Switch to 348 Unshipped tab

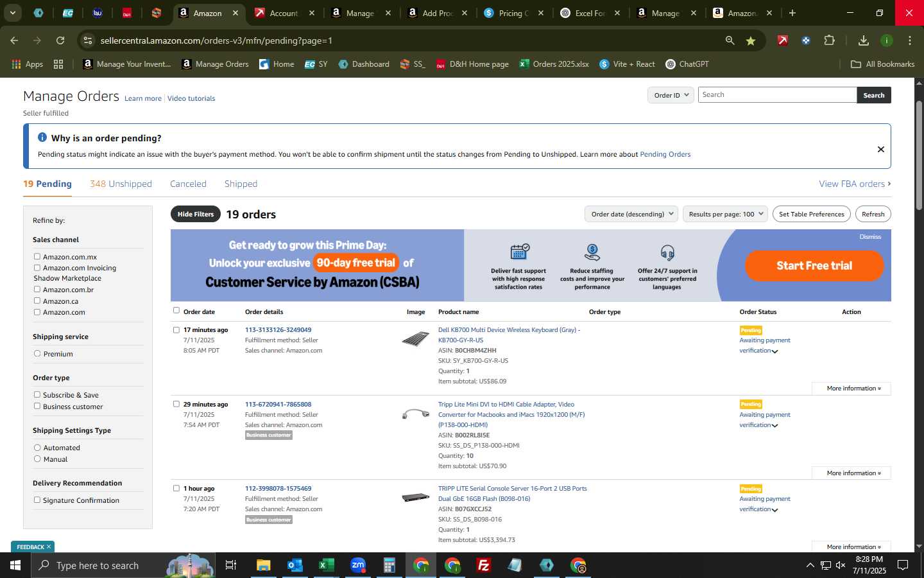pos(121,184)
